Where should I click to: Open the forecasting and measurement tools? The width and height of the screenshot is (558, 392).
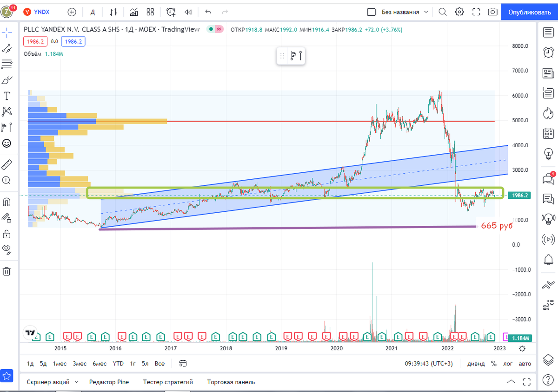click(x=7, y=127)
